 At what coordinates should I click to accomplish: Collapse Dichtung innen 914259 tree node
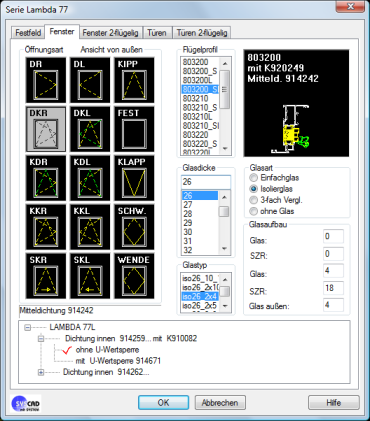click(41, 339)
